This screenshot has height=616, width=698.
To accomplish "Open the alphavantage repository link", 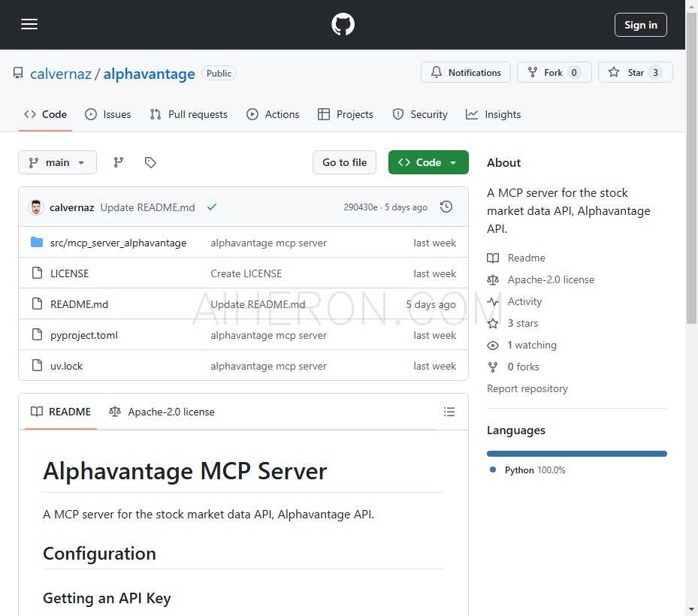I will [149, 74].
